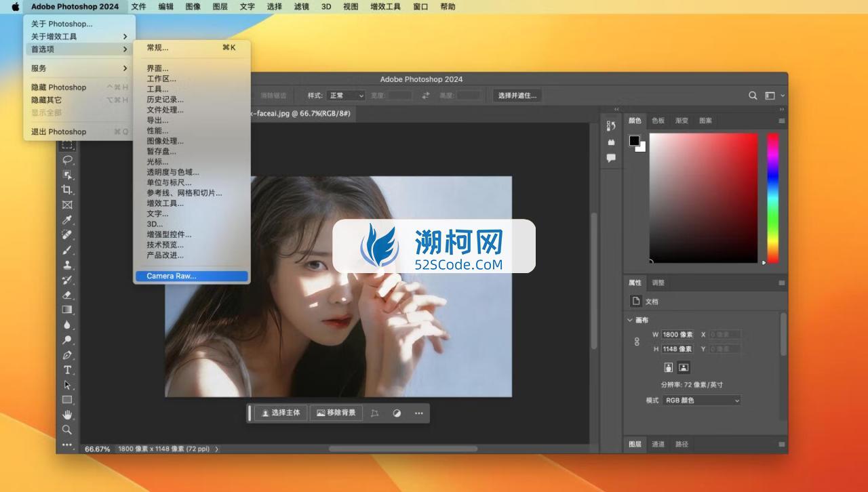Viewport: 868px width, 492px height.
Task: Select the Path Selection tool
Action: [67, 384]
